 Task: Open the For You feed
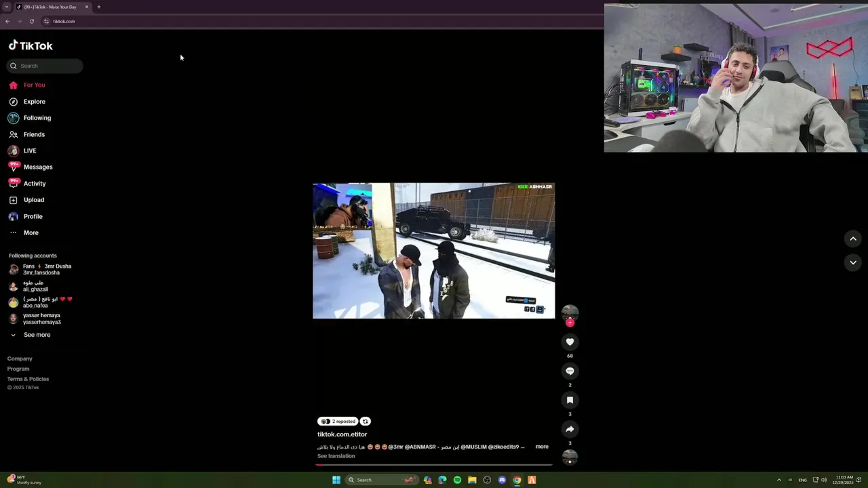click(x=27, y=85)
